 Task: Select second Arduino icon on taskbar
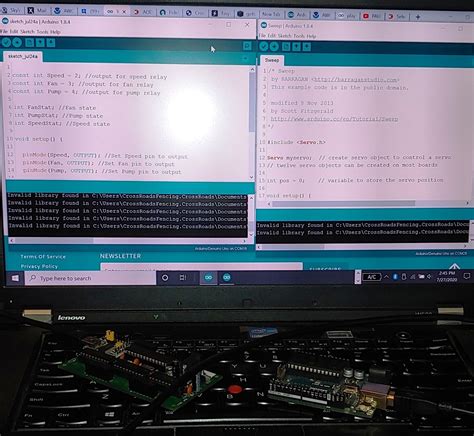pos(227,277)
